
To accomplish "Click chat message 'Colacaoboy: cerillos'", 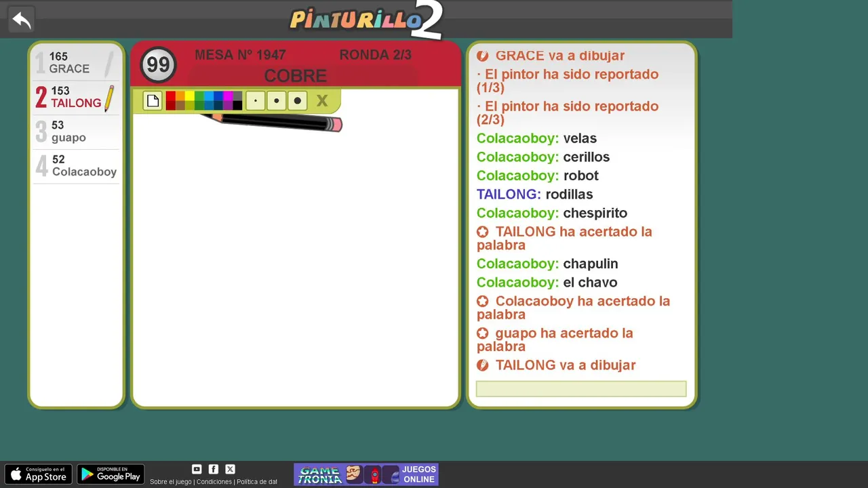I will [543, 157].
